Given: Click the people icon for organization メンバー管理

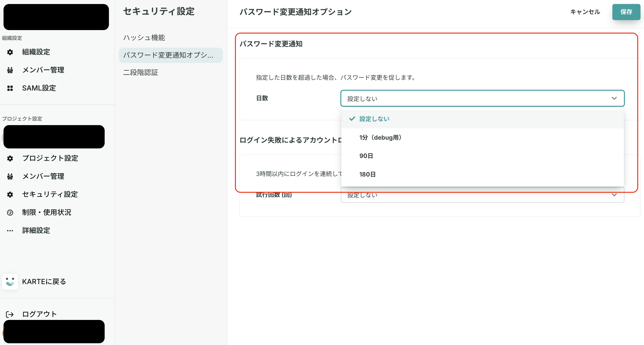Looking at the screenshot, I should click(x=10, y=70).
